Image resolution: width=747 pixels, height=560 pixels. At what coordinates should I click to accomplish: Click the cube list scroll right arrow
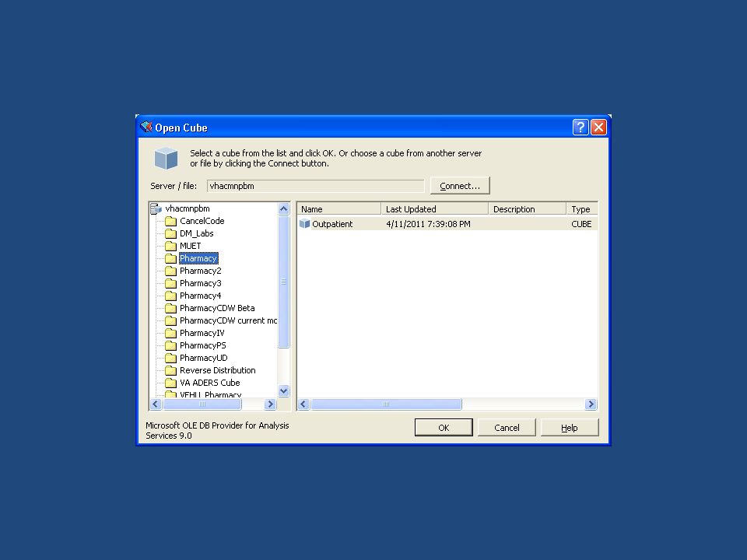click(591, 404)
